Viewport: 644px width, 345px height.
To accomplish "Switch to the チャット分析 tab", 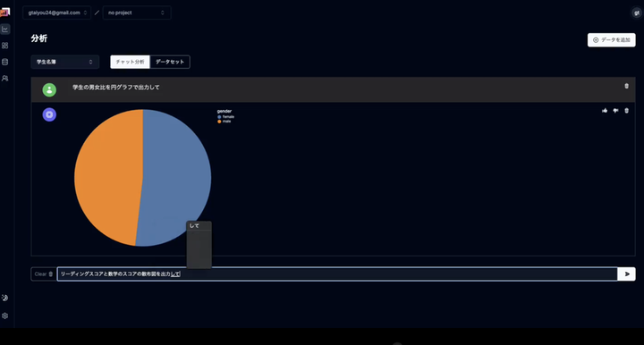I will click(130, 62).
